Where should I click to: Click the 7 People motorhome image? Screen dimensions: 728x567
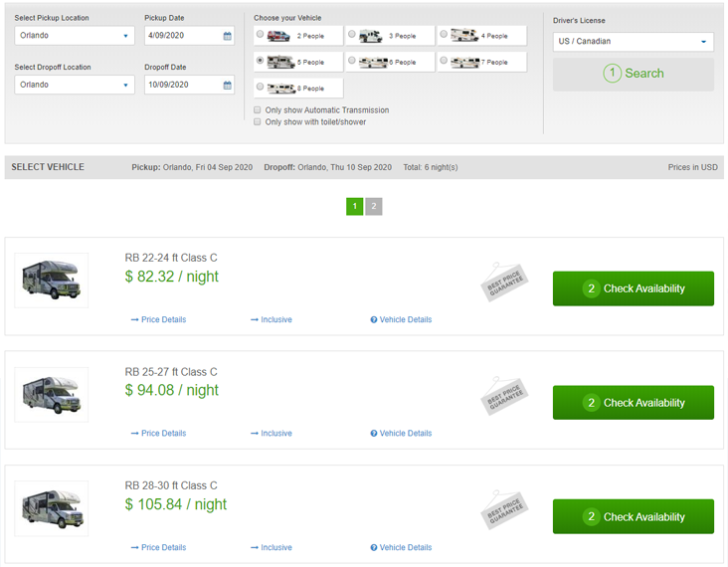[465, 62]
